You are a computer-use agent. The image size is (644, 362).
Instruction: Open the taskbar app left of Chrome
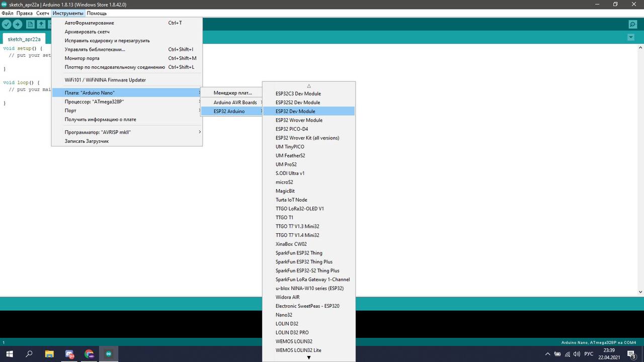tap(69, 354)
